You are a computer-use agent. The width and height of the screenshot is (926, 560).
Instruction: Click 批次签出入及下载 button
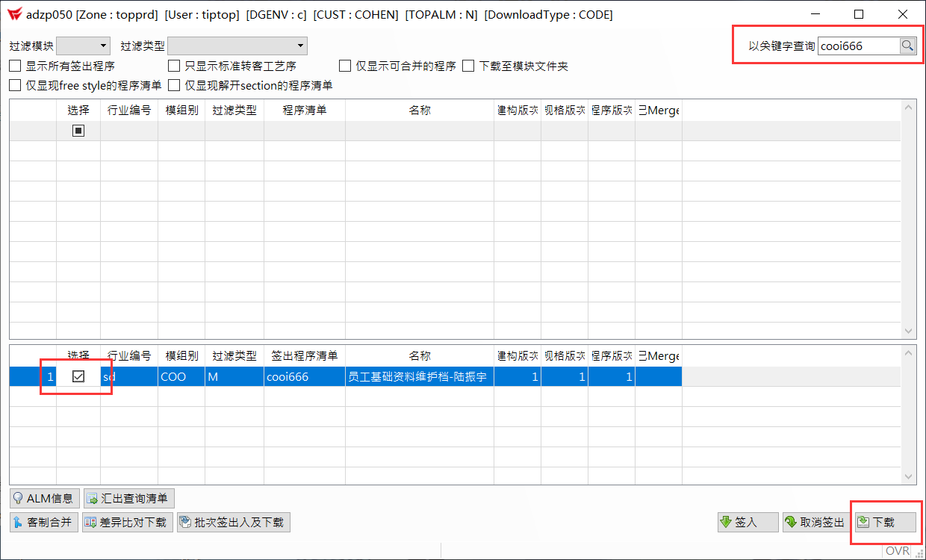coord(233,522)
